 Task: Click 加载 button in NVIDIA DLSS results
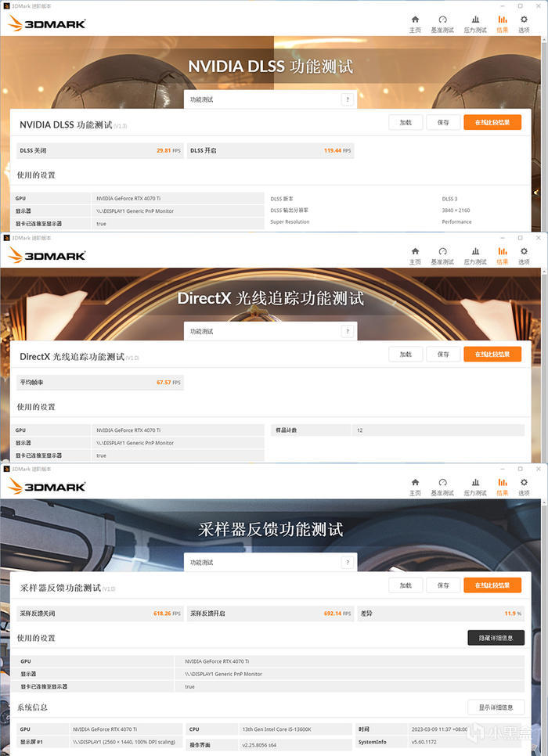pos(406,122)
